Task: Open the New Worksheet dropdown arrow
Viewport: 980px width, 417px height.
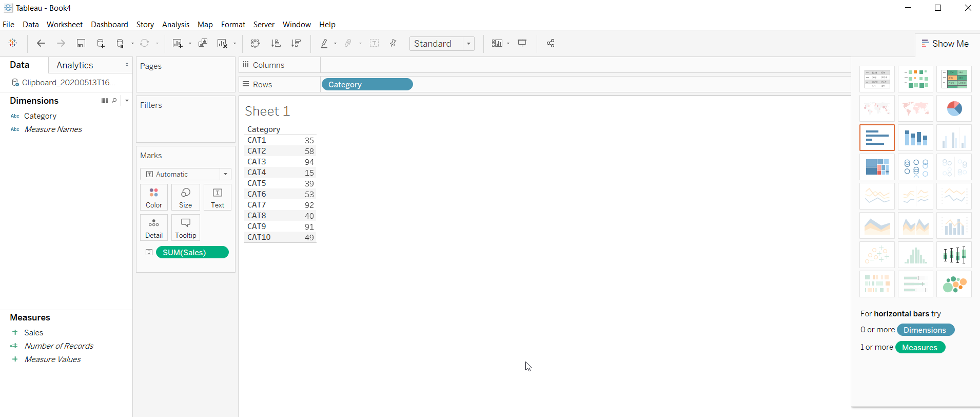Action: tap(190, 44)
